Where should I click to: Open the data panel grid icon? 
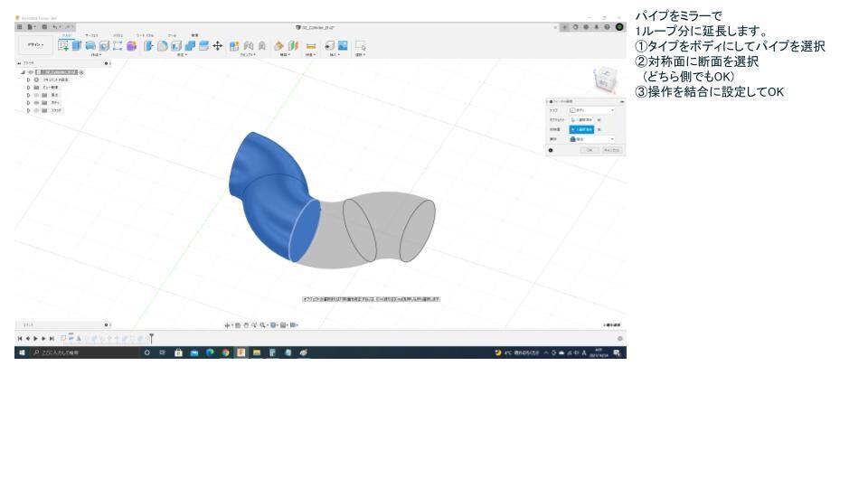(x=19, y=26)
